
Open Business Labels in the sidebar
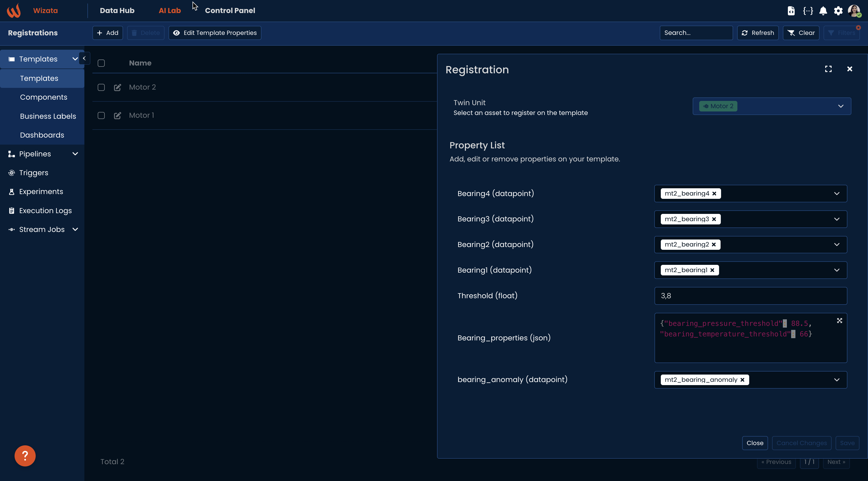tap(48, 116)
